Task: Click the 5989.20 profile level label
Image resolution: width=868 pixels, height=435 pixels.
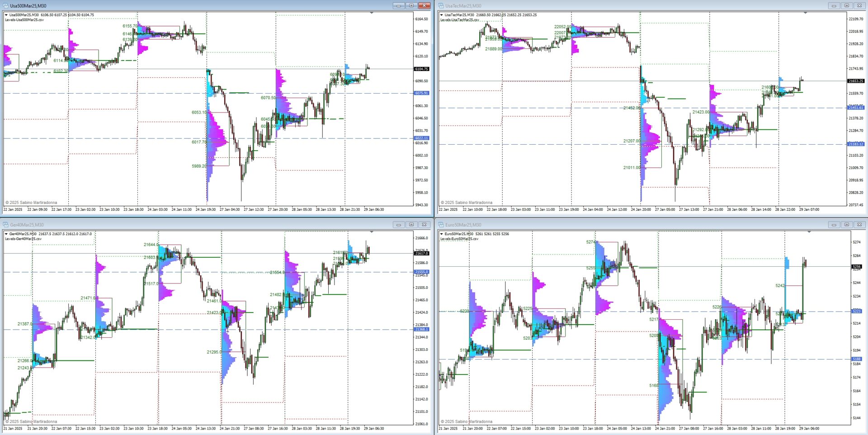Action: pos(199,166)
